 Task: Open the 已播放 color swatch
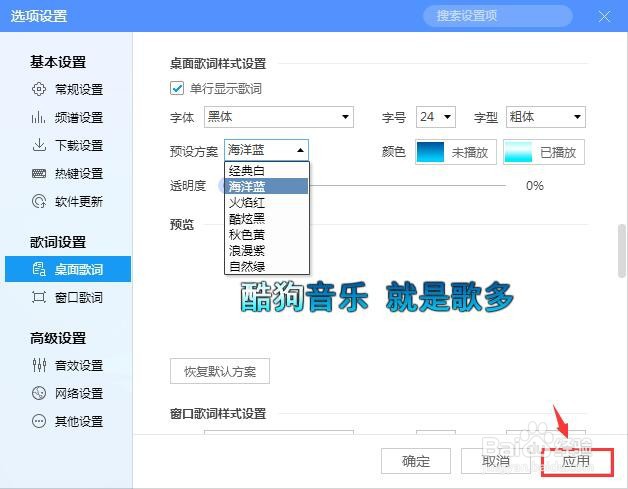(x=544, y=152)
